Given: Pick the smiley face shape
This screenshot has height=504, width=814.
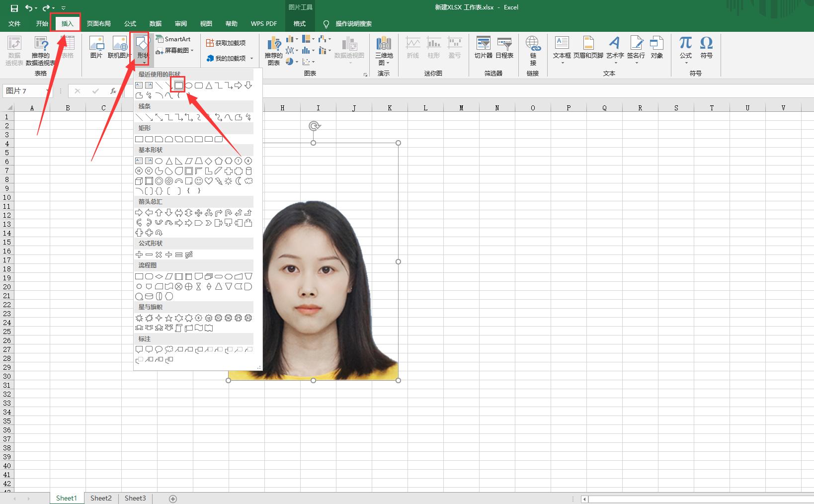Looking at the screenshot, I should pos(199,181).
